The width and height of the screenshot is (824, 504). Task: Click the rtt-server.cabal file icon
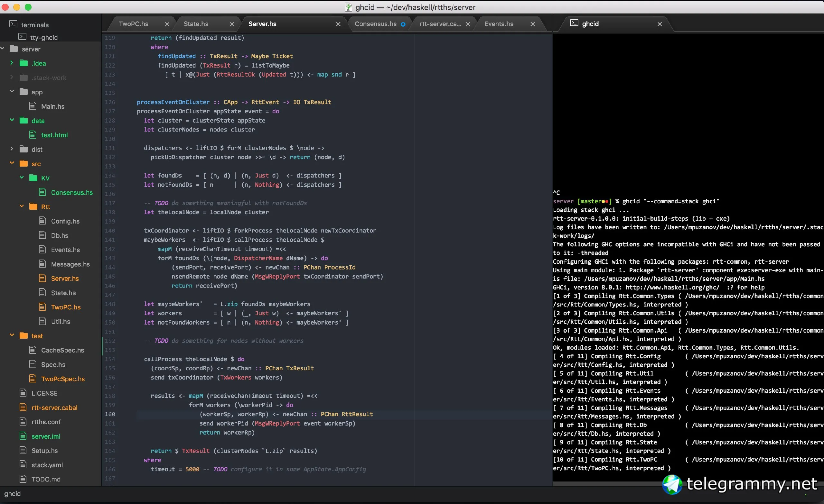(x=23, y=407)
